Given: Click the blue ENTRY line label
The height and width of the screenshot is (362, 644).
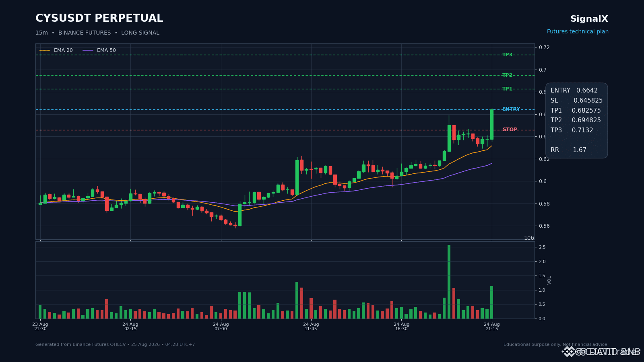Looking at the screenshot, I should pos(511,109).
